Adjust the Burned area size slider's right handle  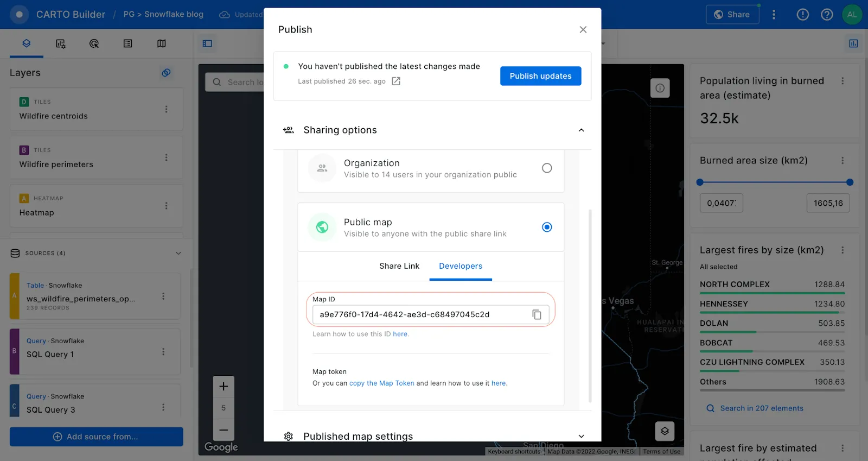coord(850,182)
